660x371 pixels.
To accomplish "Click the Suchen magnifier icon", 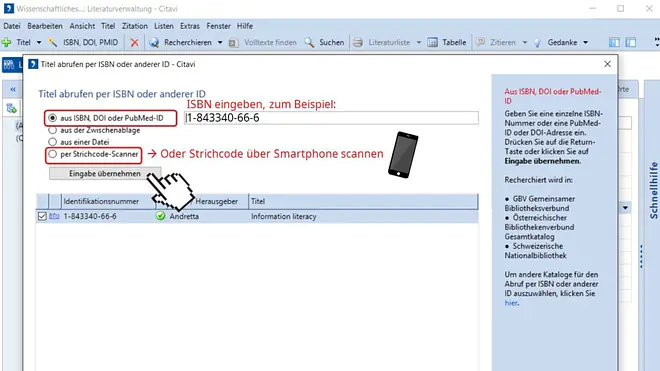I will tap(309, 43).
